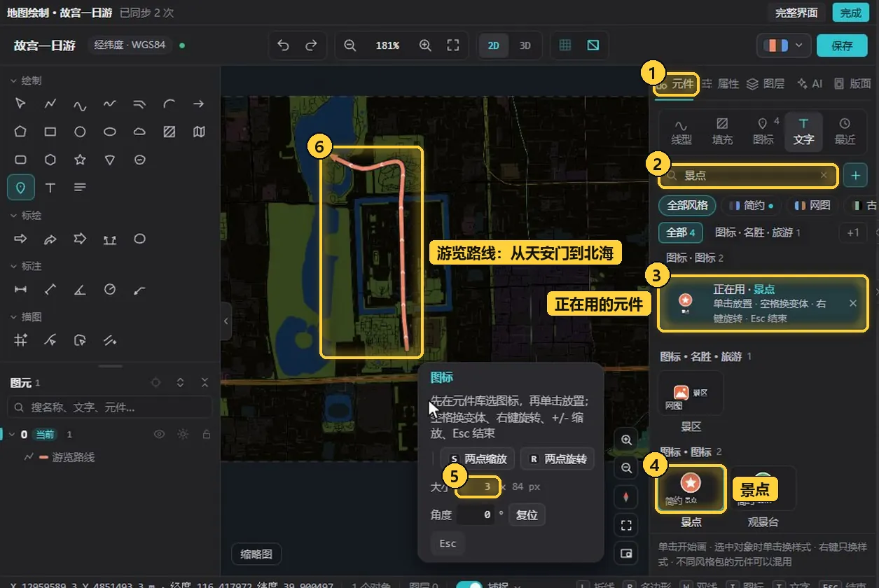Open the 图层 tab
Screen dimensions: 879x588
tap(766, 84)
